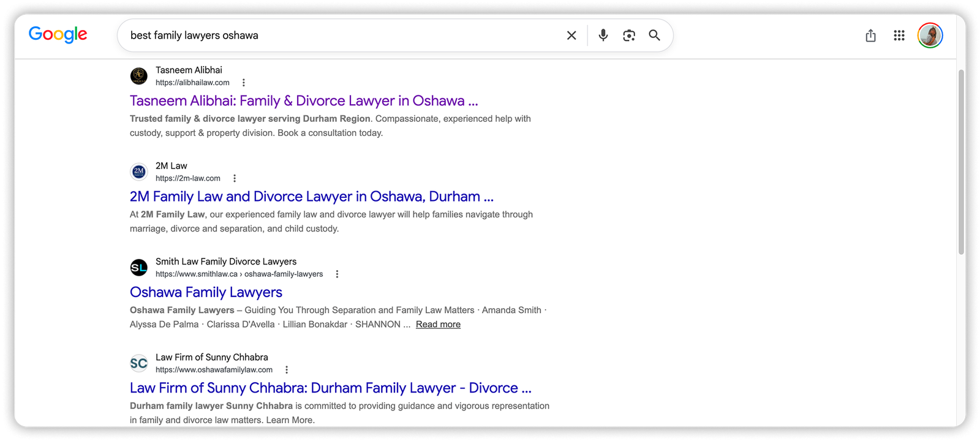Open more options for oshawafamilylaw.com result

pos(287,370)
